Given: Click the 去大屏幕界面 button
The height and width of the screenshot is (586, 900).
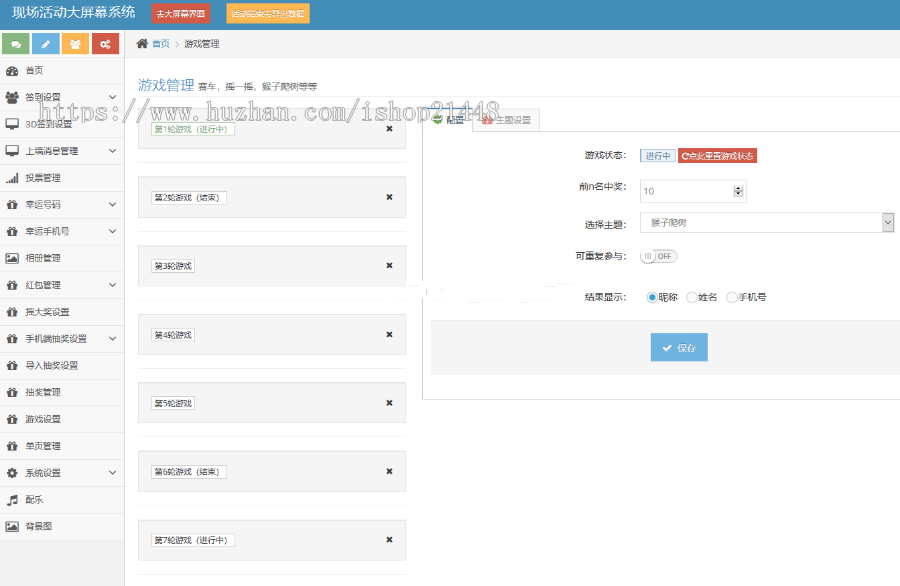Looking at the screenshot, I should click(x=181, y=13).
